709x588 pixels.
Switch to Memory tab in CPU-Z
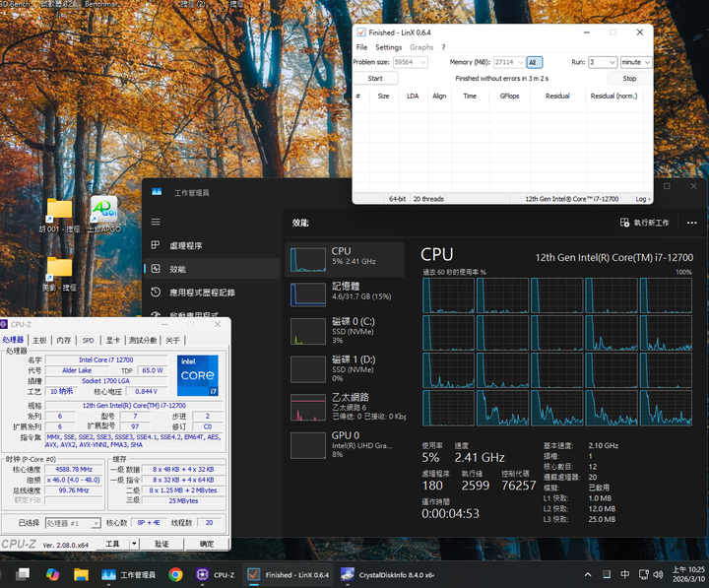tap(64, 340)
